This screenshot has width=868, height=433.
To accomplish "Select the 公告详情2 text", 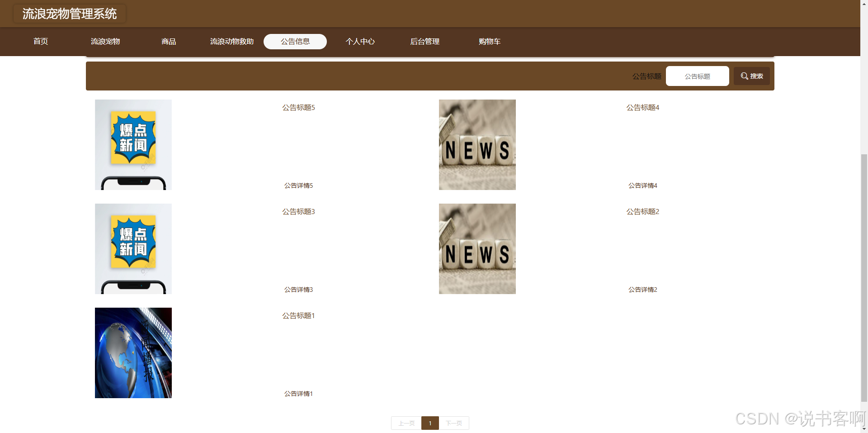I will (643, 290).
